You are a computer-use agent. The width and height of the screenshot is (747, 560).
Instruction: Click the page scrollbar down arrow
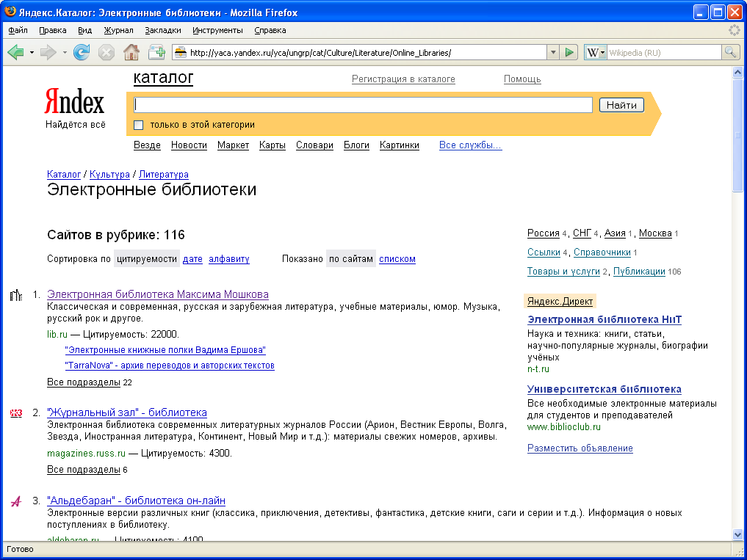coord(737,535)
